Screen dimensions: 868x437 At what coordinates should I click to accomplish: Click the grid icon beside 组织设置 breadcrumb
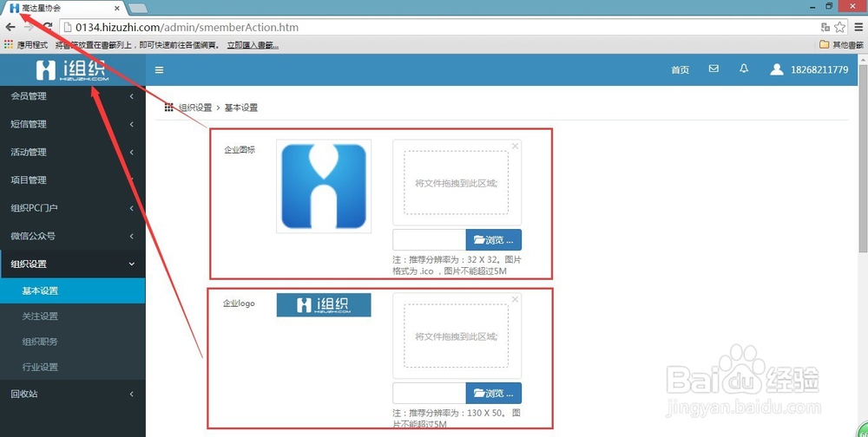coord(169,108)
